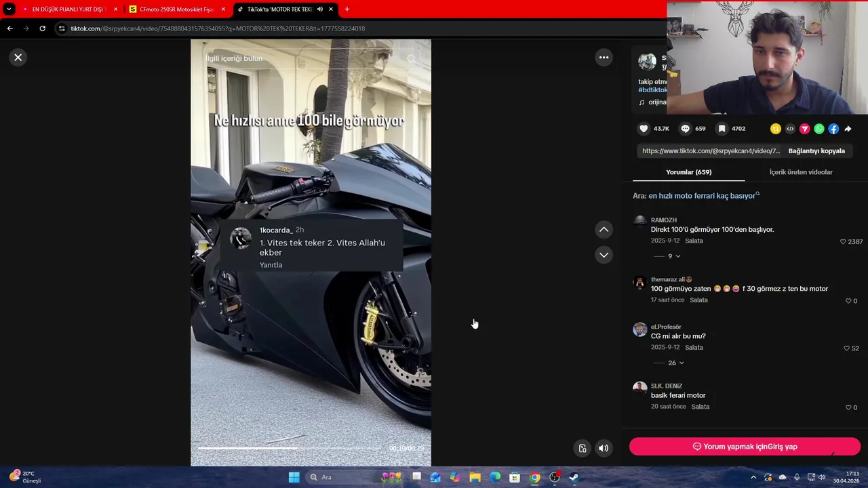Open video author's profile avatar
868x488 pixels.
pos(647,62)
